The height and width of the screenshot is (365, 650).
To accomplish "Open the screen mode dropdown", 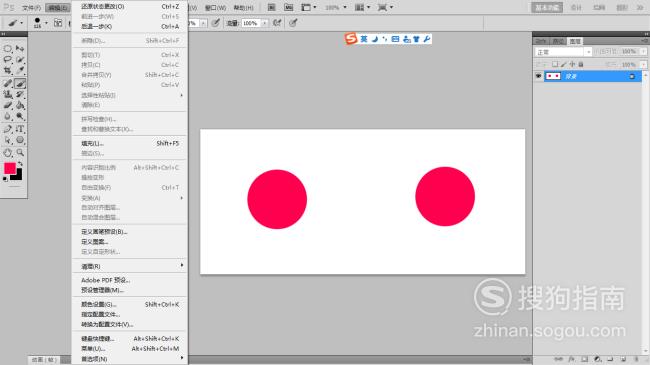I will [x=386, y=7].
